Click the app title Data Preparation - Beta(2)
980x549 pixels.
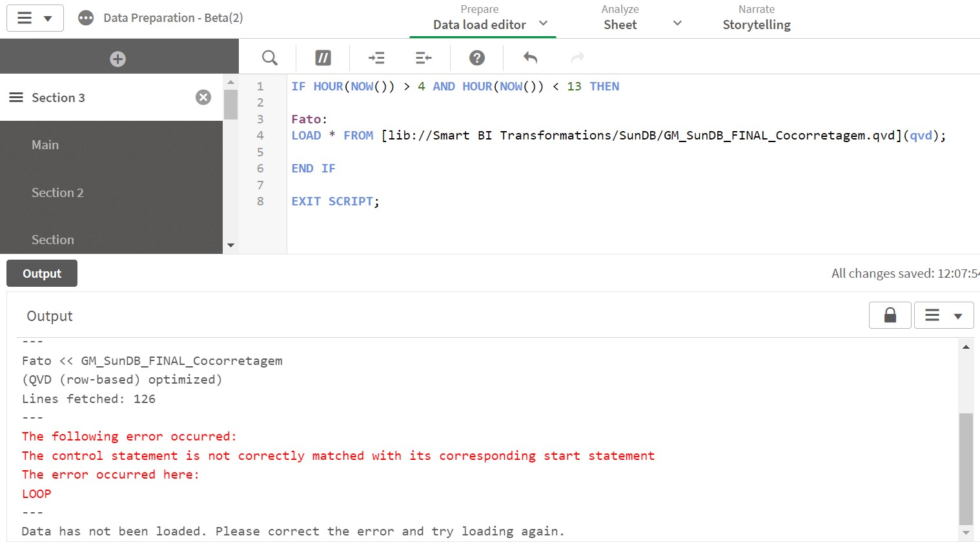point(173,18)
